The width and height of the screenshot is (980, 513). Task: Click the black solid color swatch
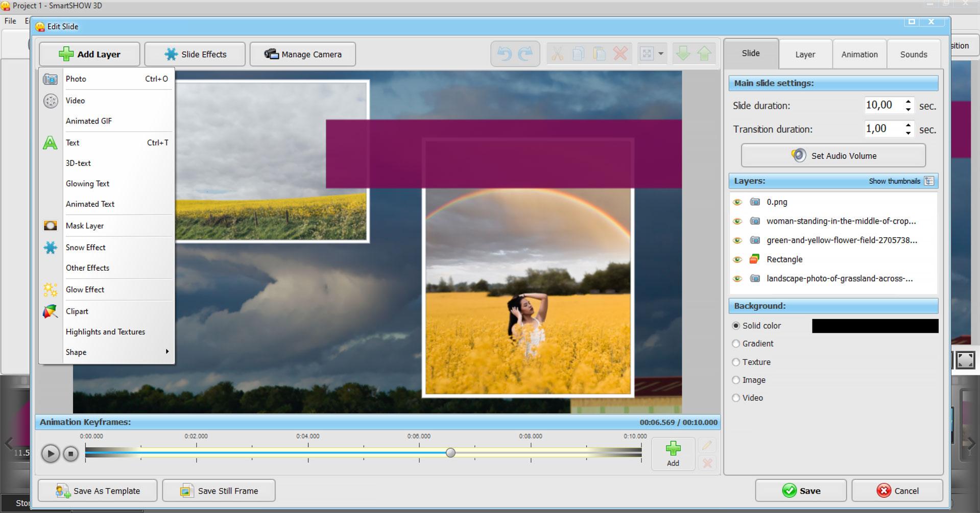[x=874, y=325]
